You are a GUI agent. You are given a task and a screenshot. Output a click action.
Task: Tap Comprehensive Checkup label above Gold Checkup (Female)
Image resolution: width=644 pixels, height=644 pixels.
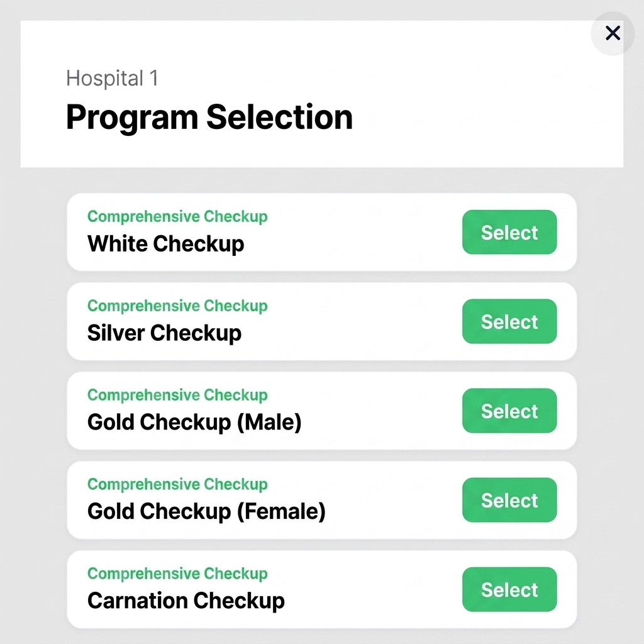tap(177, 484)
